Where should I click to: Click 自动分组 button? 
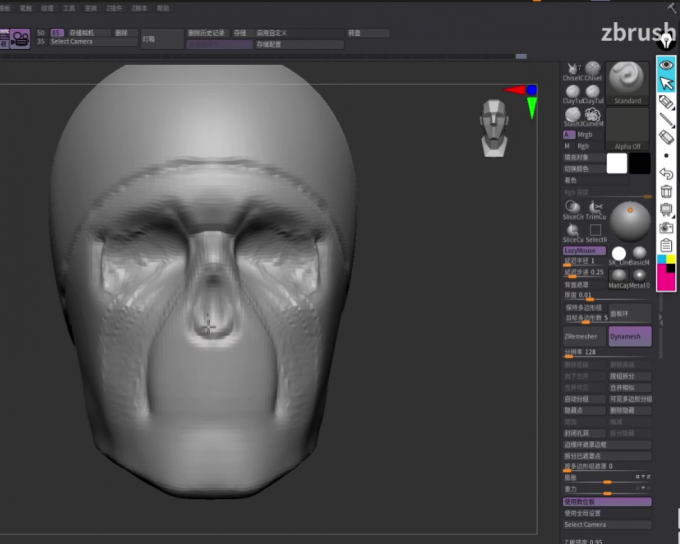pos(584,399)
